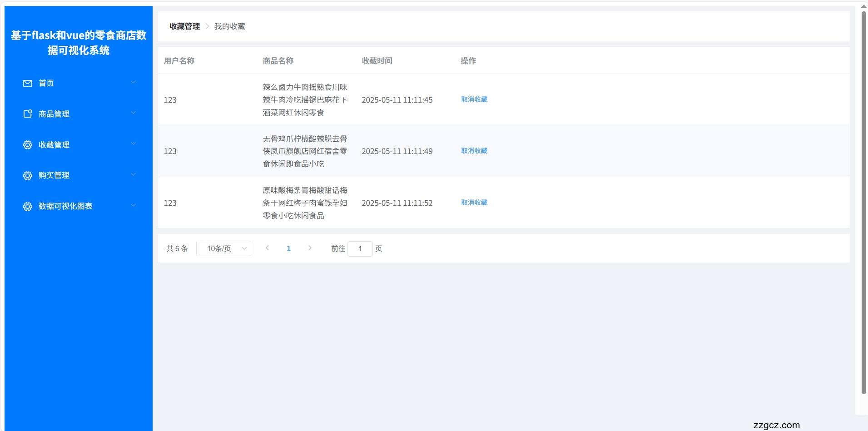The height and width of the screenshot is (431, 868).
Task: Select page 1 in the pagination
Action: pyautogui.click(x=289, y=248)
